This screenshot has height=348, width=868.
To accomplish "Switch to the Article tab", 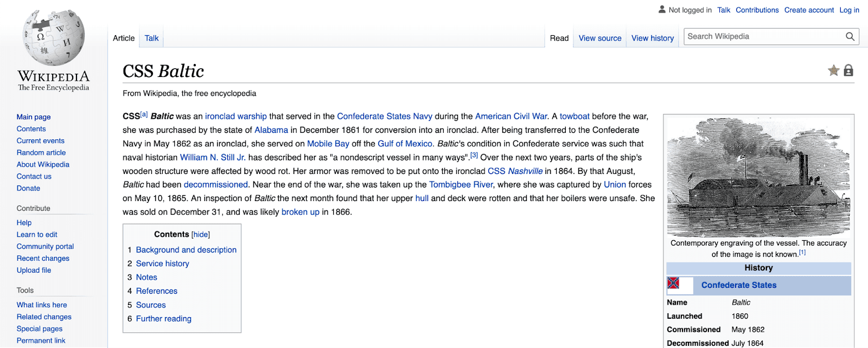I will tap(124, 38).
